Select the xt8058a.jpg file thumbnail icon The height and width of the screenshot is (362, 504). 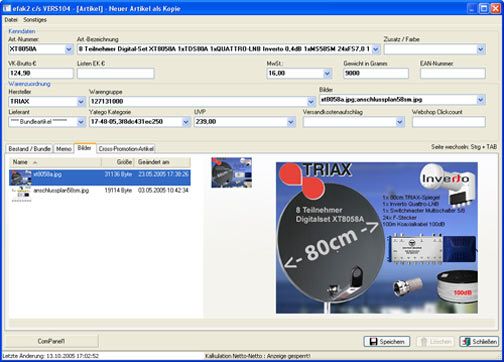tap(21, 177)
